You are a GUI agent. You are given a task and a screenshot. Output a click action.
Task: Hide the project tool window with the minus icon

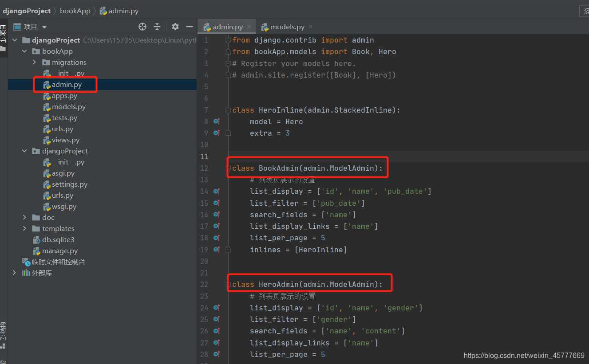(x=190, y=27)
